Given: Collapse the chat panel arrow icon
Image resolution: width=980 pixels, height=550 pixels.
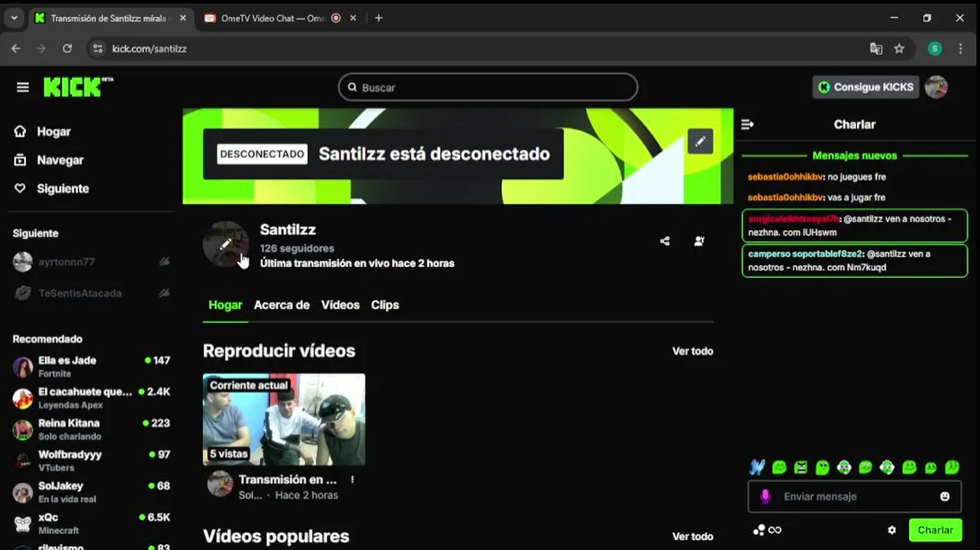Looking at the screenshot, I should pyautogui.click(x=747, y=124).
